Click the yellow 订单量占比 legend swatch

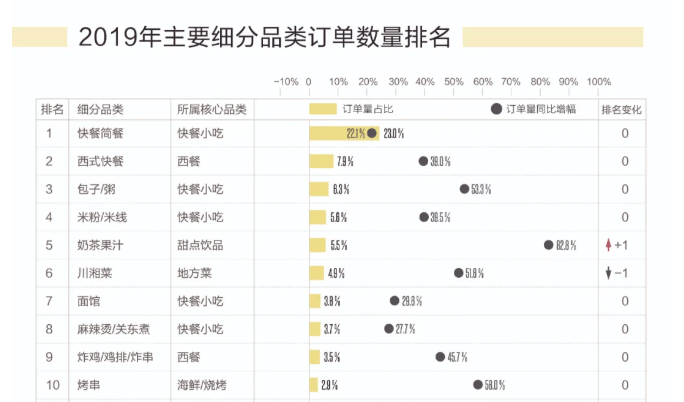click(323, 109)
